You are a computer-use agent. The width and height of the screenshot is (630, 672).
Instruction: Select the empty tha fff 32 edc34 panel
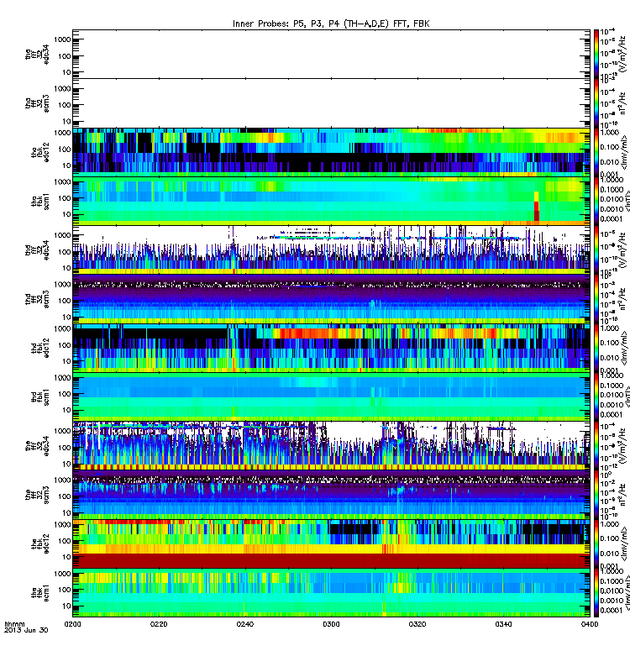tap(331, 54)
